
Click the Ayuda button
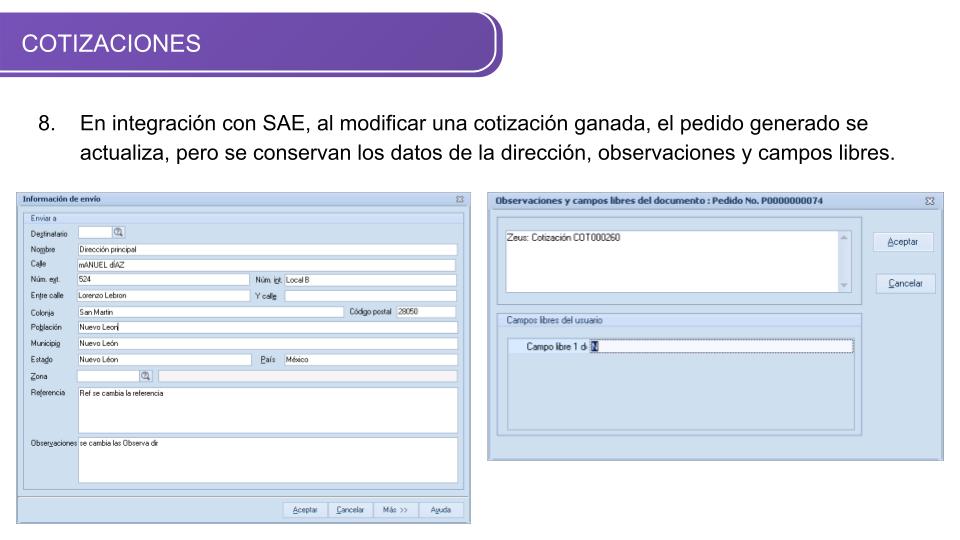coord(441,509)
